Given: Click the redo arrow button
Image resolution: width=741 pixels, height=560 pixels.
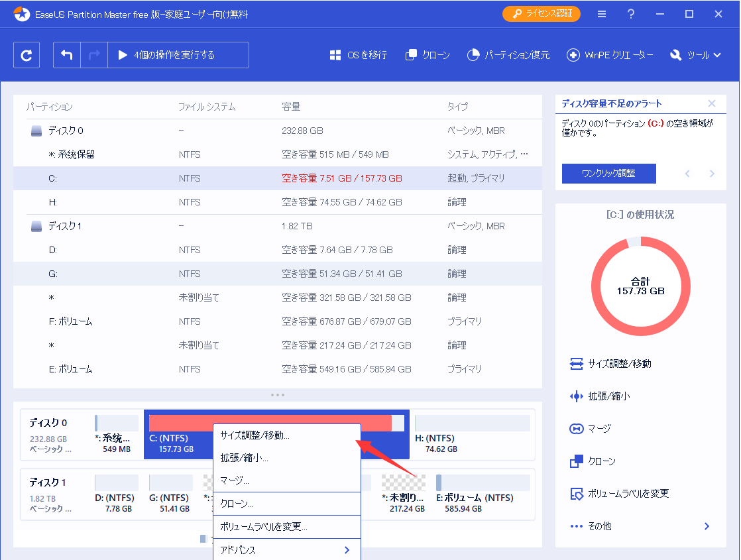Looking at the screenshot, I should (94, 55).
